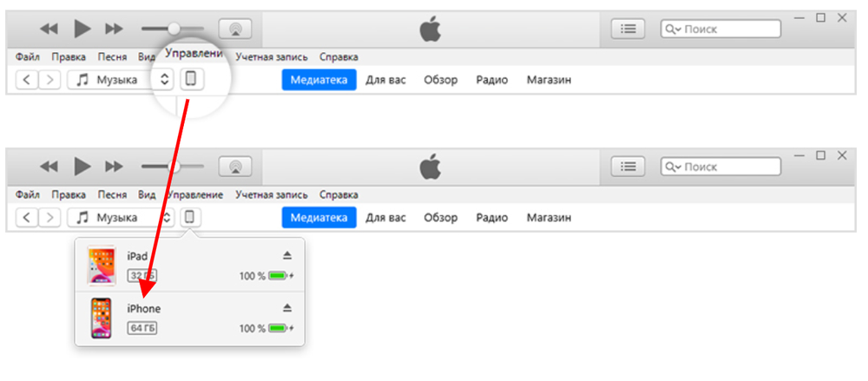The height and width of the screenshot is (381, 868).
Task: Open the Up Next list icon in upper window
Action: click(x=628, y=29)
